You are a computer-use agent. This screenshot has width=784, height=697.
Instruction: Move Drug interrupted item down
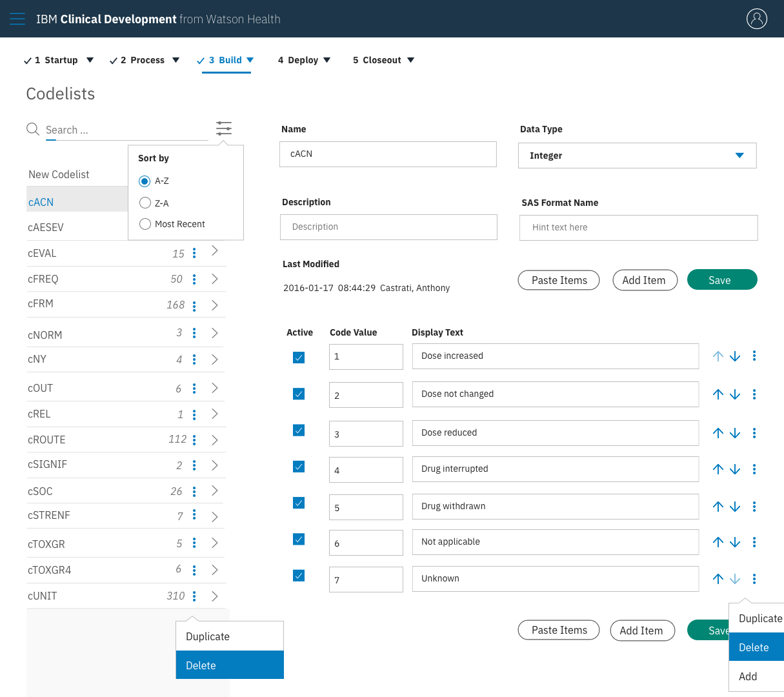point(735,469)
